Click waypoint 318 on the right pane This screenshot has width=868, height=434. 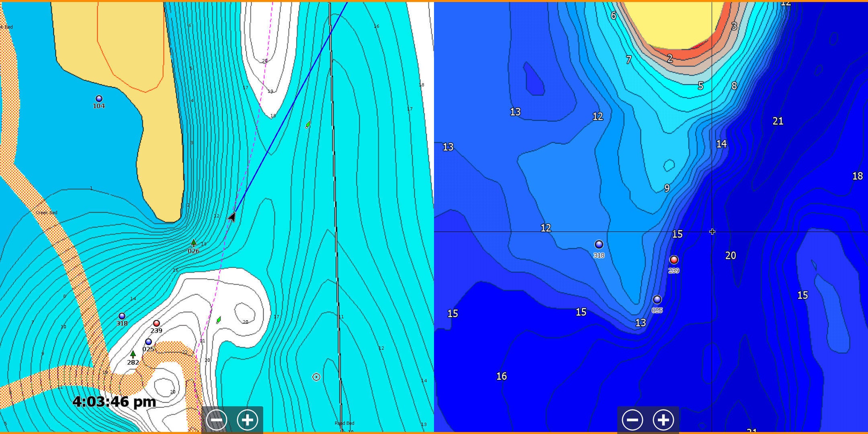600,244
